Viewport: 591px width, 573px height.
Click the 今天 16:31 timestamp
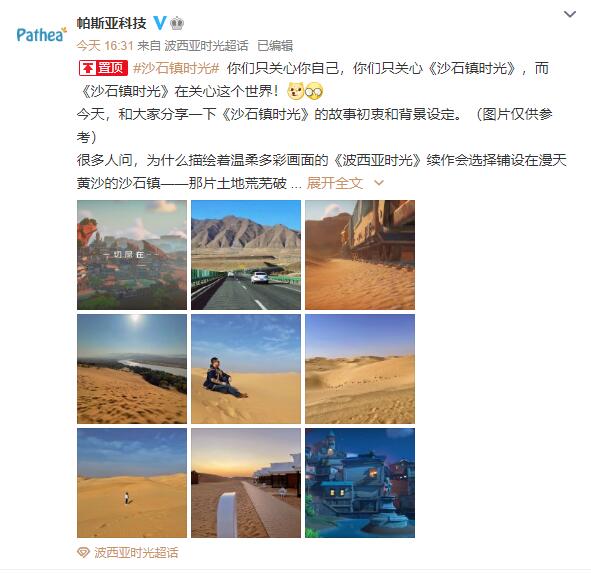pyautogui.click(x=105, y=46)
